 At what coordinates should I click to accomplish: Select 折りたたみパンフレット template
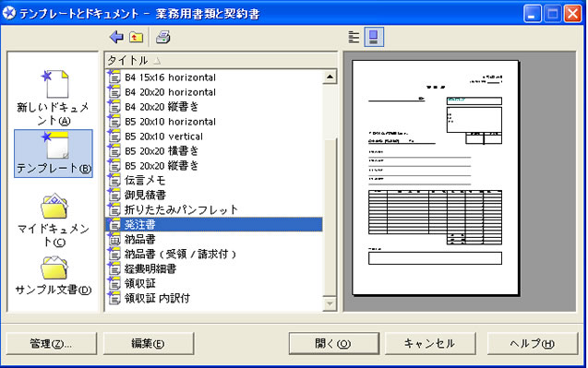tap(214, 209)
